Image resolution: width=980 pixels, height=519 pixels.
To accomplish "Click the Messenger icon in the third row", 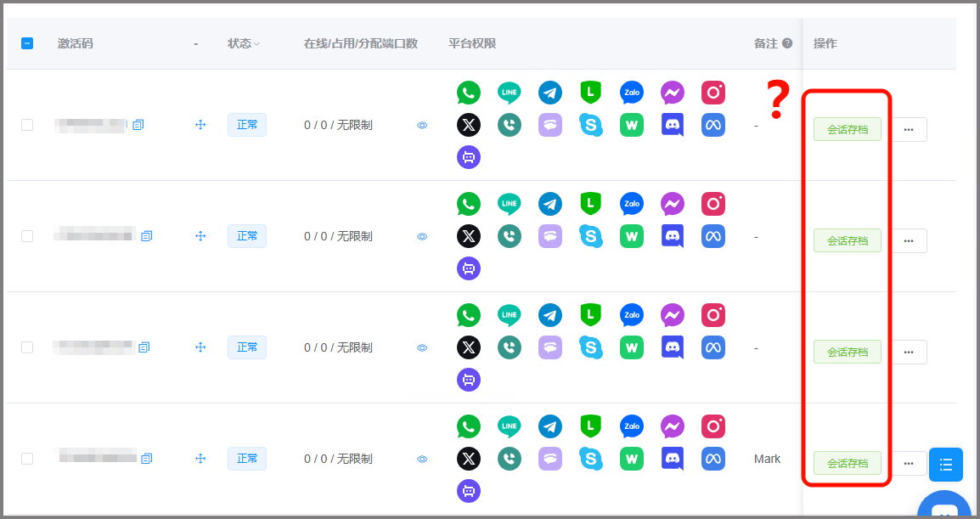I will click(x=673, y=315).
